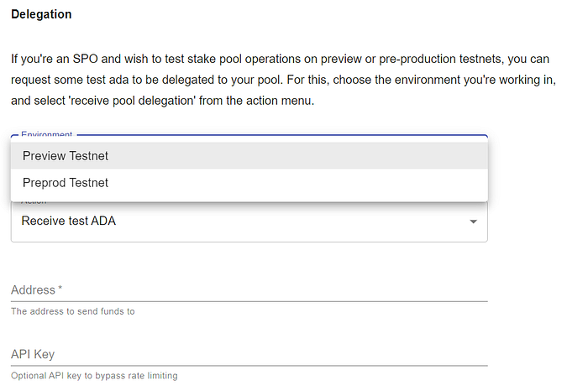
Task: Click the optional API key hint text
Action: tap(94, 375)
